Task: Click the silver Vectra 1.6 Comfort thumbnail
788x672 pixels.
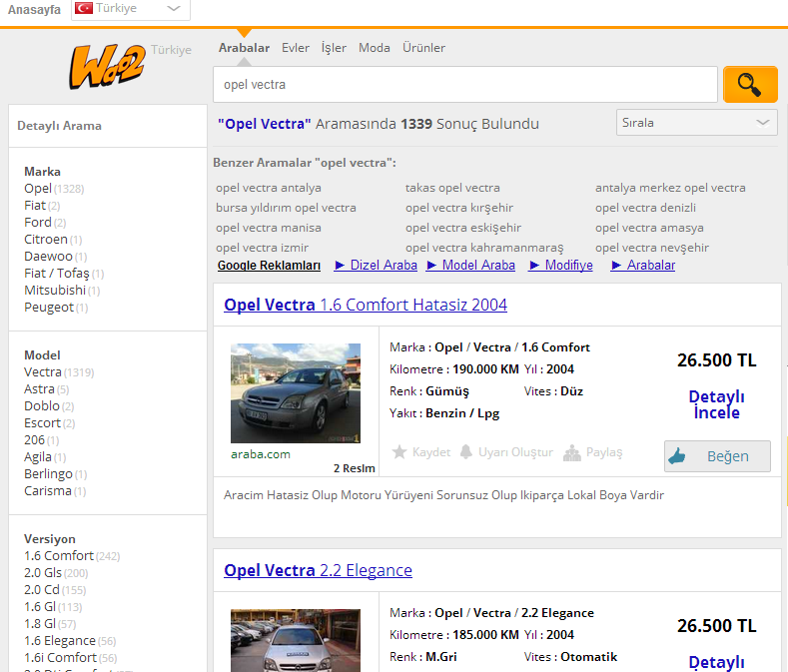Action: pos(296,393)
